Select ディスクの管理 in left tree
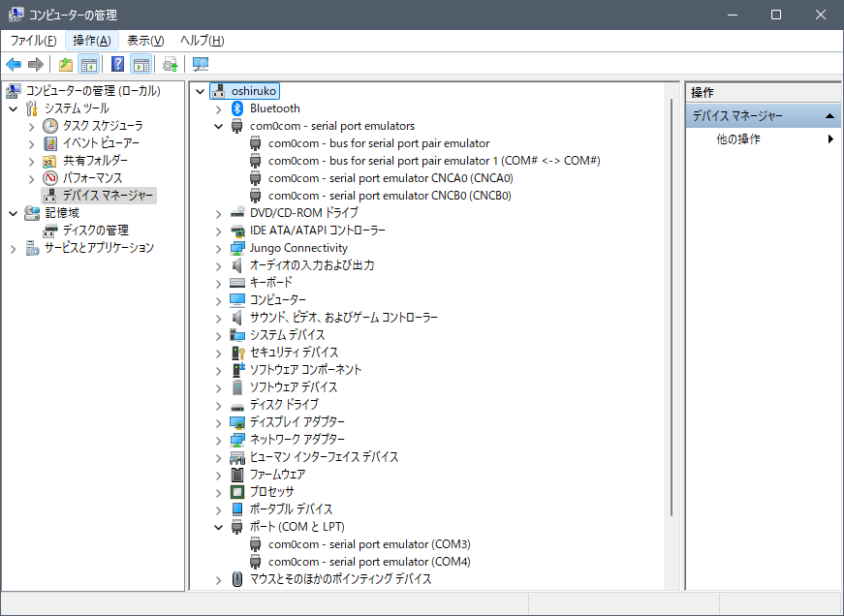The image size is (844, 616). 95,231
